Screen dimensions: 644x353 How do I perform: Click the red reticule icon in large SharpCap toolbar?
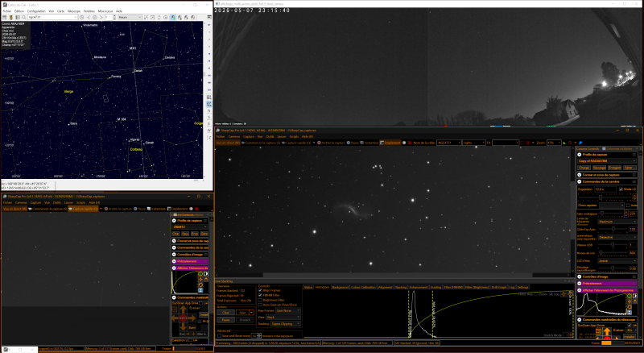click(x=528, y=143)
